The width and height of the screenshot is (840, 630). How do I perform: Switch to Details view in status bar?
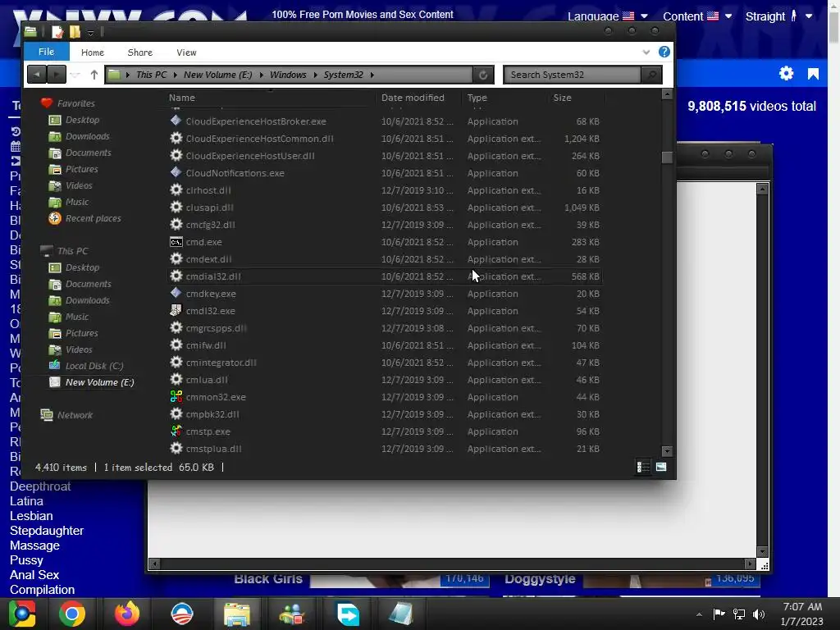tap(643, 467)
